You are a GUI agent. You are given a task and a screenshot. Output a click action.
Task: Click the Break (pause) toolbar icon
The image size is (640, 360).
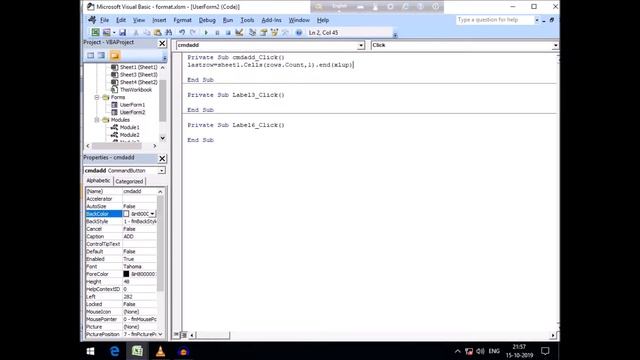[217, 33]
